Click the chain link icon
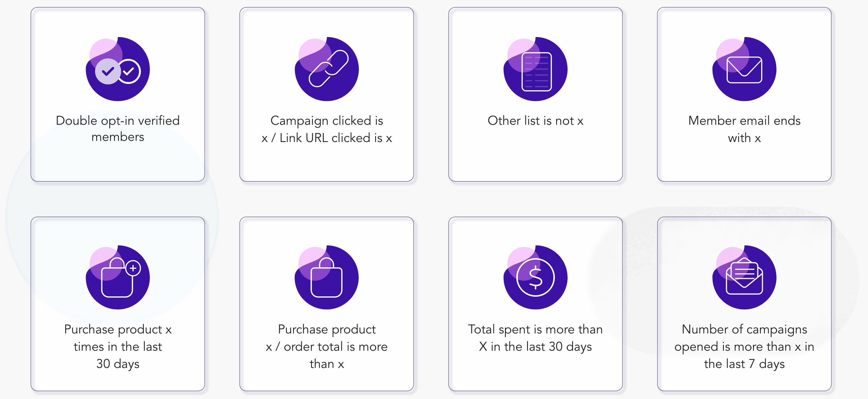This screenshot has width=868, height=399. (327, 69)
